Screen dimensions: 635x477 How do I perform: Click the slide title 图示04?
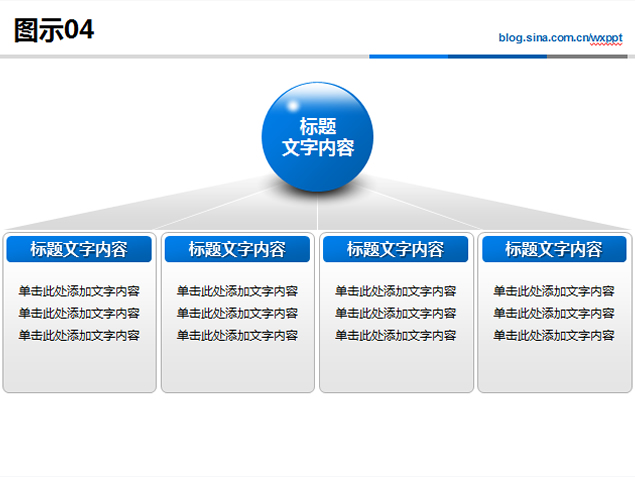coord(54,30)
